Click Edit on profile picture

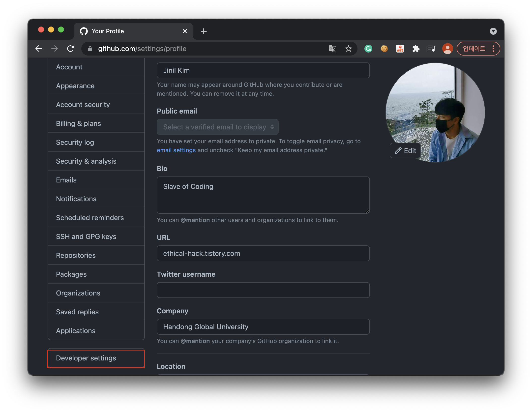(405, 151)
